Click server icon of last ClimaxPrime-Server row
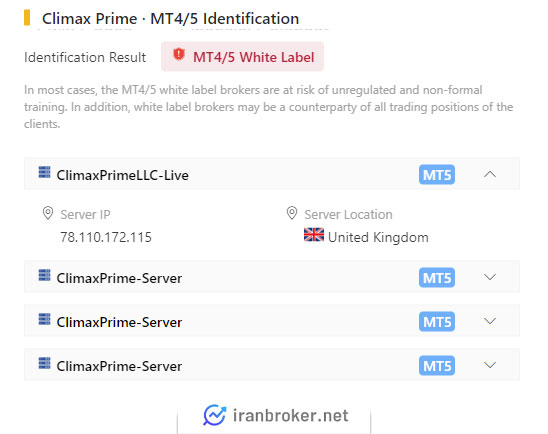Image resolution: width=548 pixels, height=434 pixels. 44,363
